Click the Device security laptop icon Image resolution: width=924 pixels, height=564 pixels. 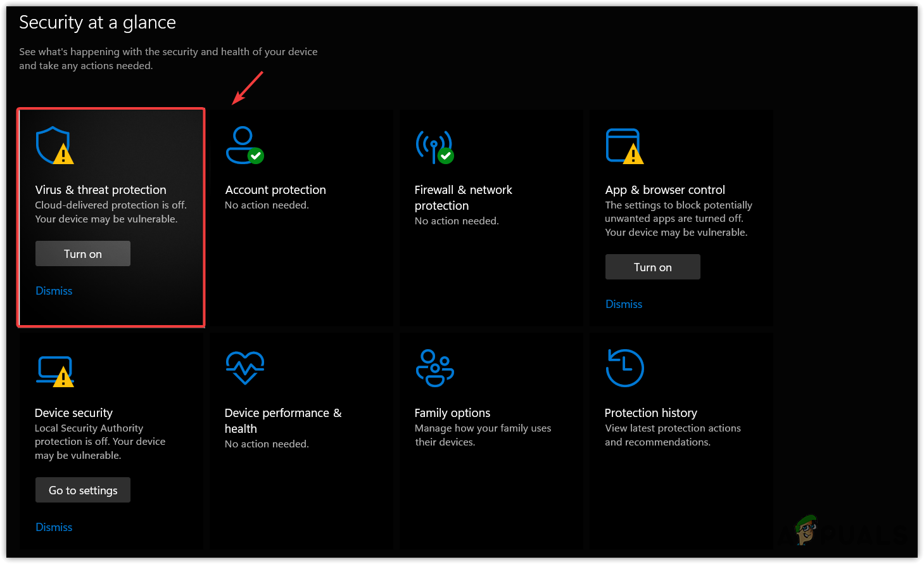(x=55, y=370)
